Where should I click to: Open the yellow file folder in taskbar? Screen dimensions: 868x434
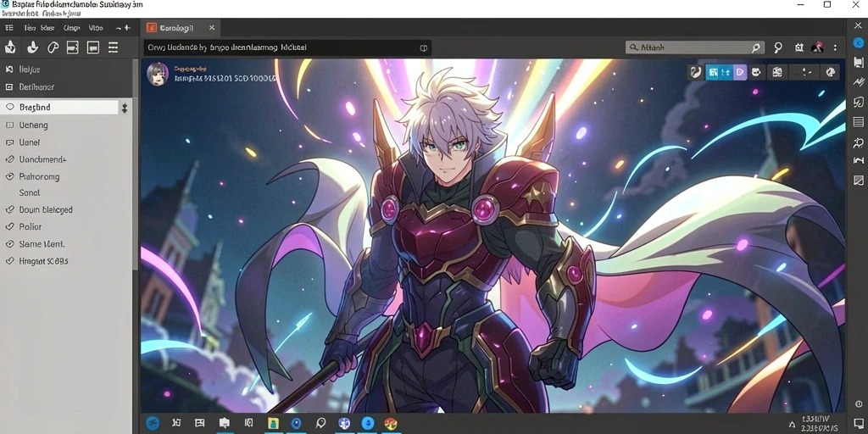click(x=272, y=424)
